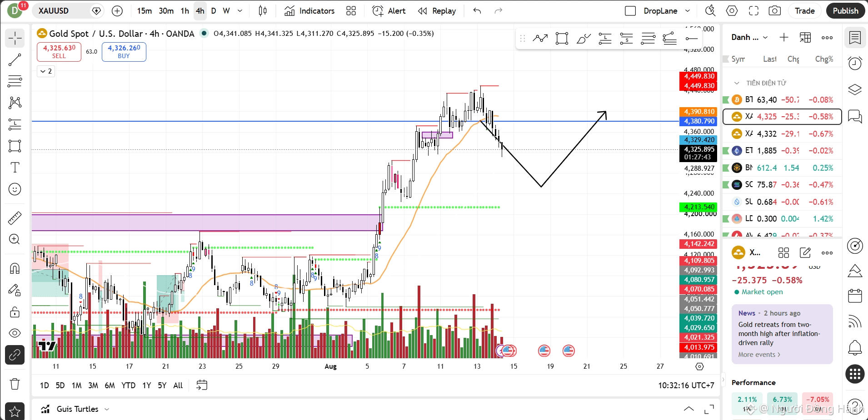The height and width of the screenshot is (420, 868).
Task: Open the economic calendar panel
Action: [855, 296]
